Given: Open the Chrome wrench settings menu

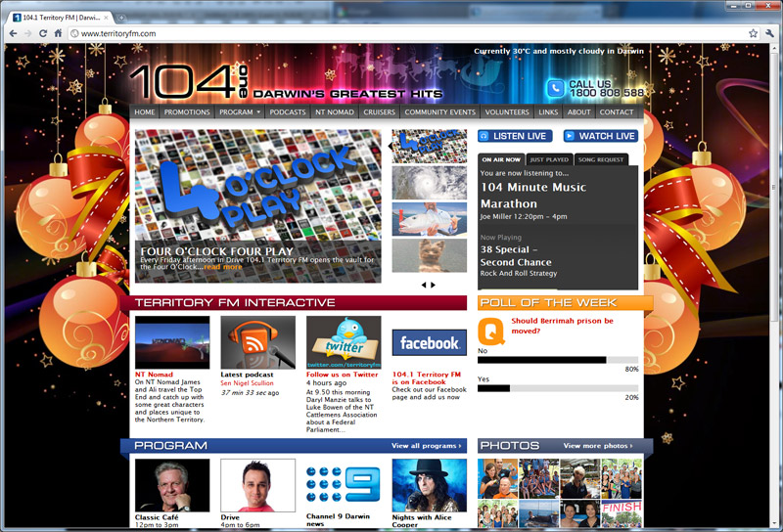Looking at the screenshot, I should pos(769,33).
